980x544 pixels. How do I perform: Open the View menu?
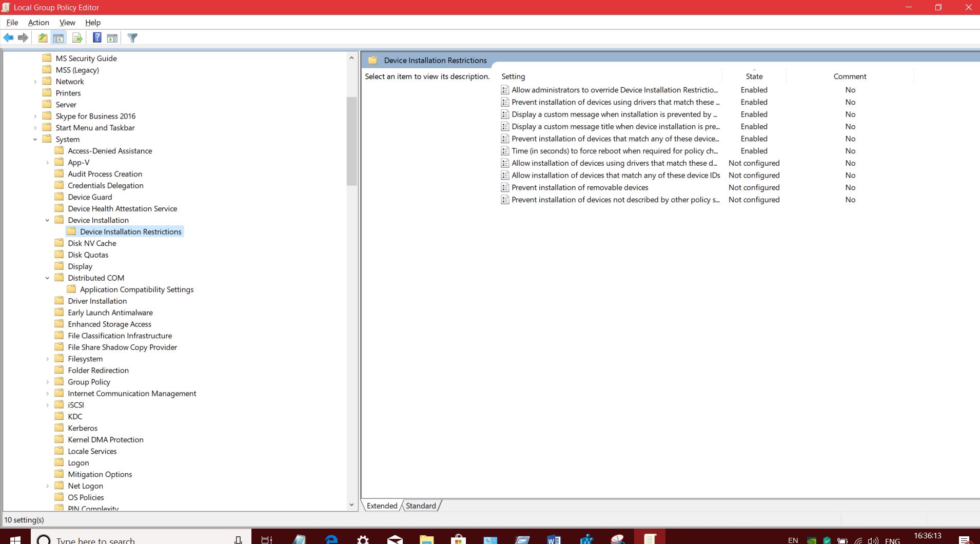point(67,23)
